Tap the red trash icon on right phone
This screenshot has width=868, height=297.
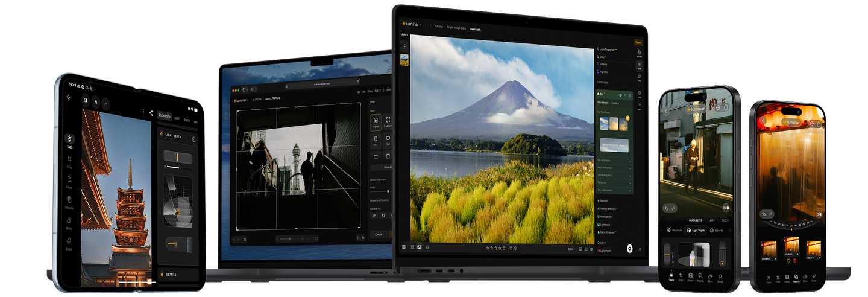pos(794,261)
